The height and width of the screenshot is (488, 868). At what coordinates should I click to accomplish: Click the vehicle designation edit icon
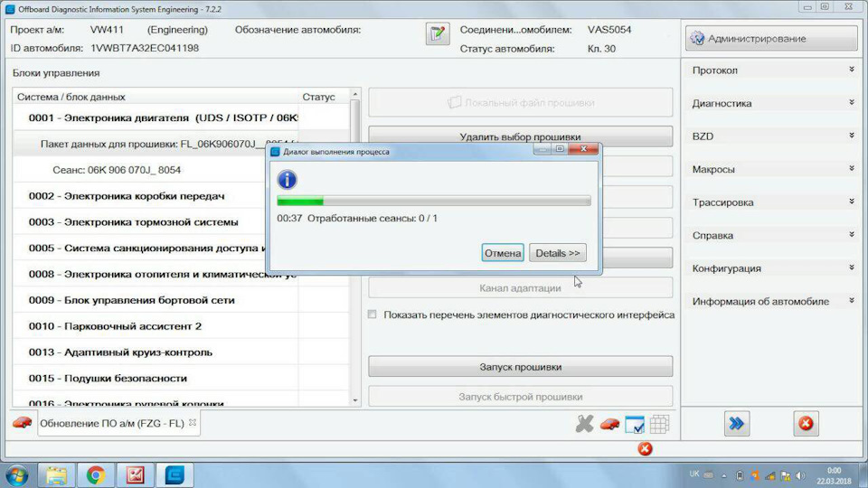coord(438,33)
